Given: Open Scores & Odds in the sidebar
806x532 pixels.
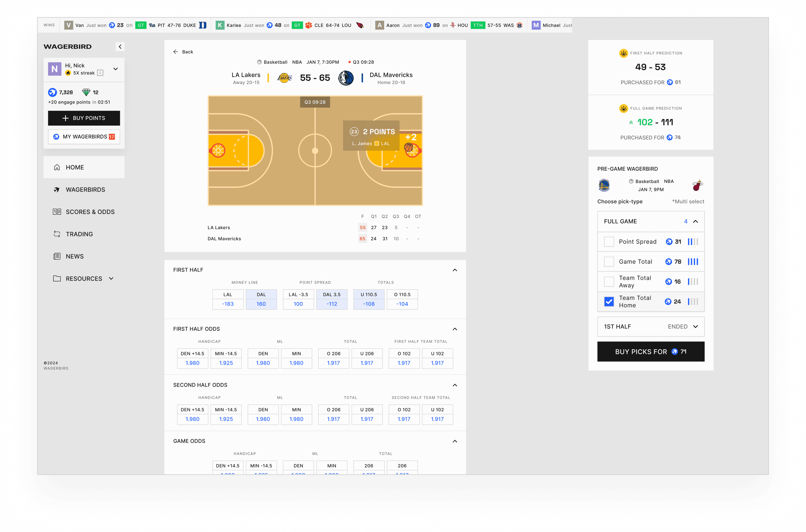Looking at the screenshot, I should [x=84, y=212].
